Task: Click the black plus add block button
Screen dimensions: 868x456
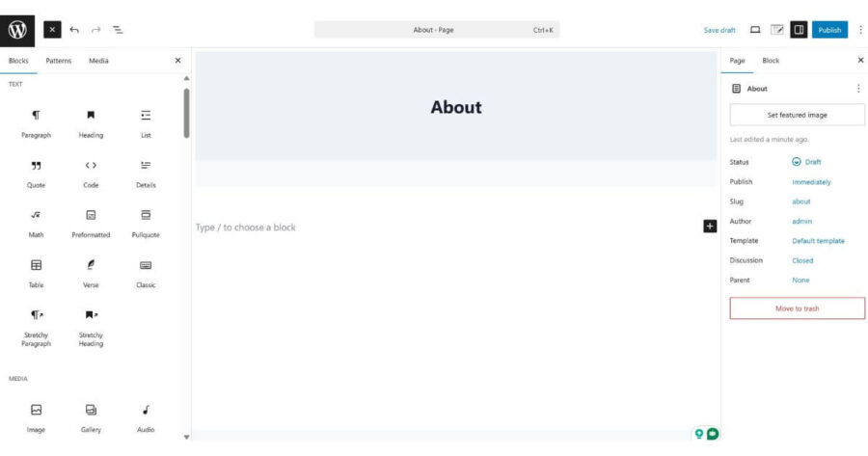Action: coord(710,226)
